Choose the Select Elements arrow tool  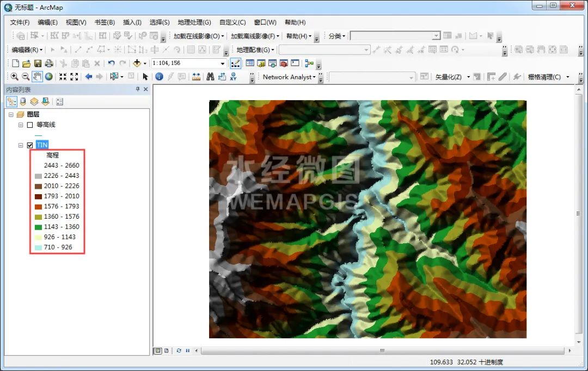coord(145,77)
